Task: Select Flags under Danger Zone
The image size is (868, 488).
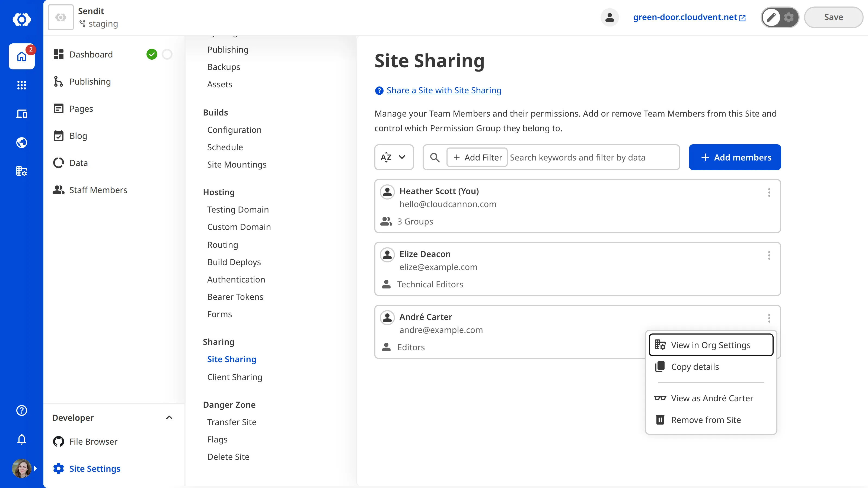Action: coord(217,439)
